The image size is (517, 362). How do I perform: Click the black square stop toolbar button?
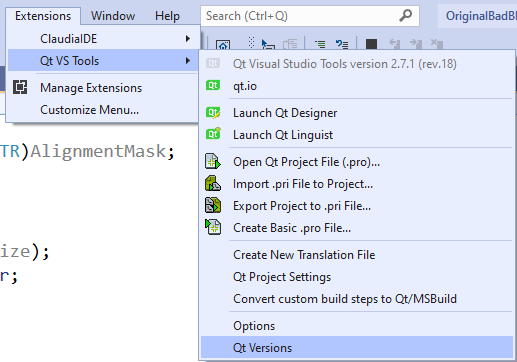371,44
